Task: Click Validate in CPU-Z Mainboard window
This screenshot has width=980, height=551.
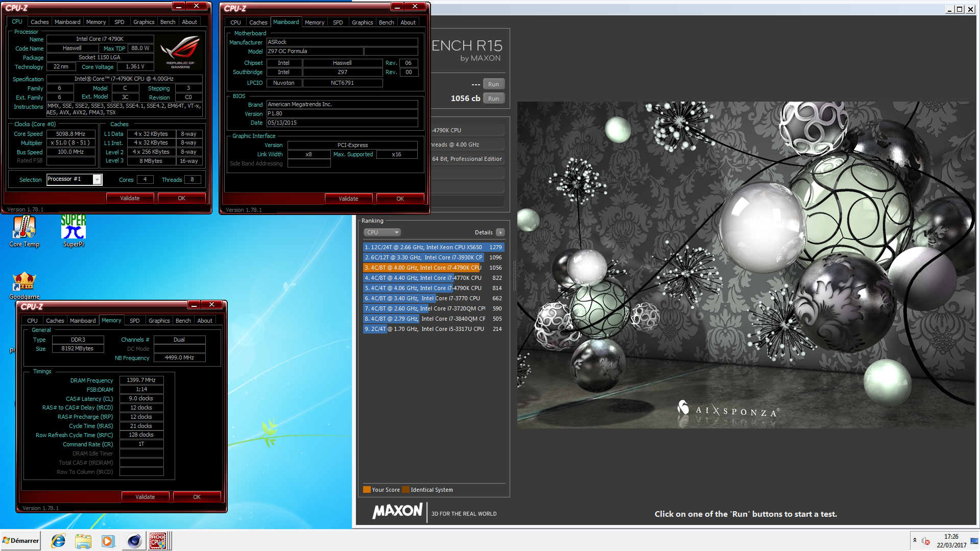Action: 348,199
